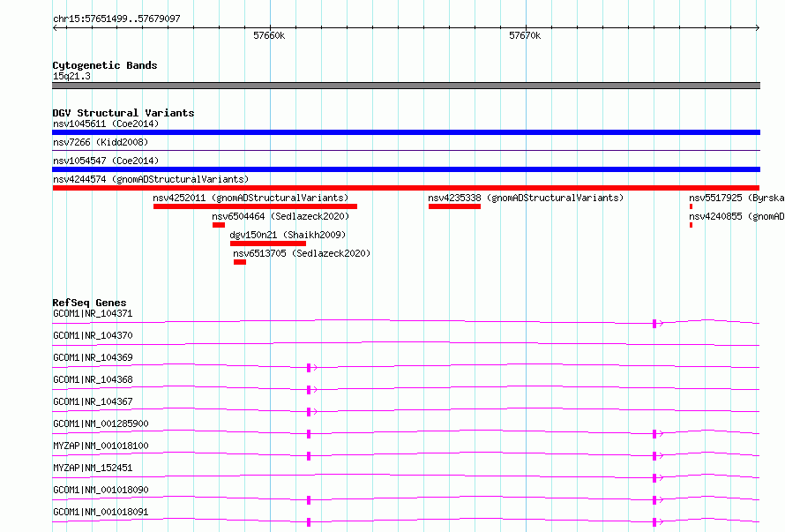Click the RefSeq Genes track title

tap(89, 303)
